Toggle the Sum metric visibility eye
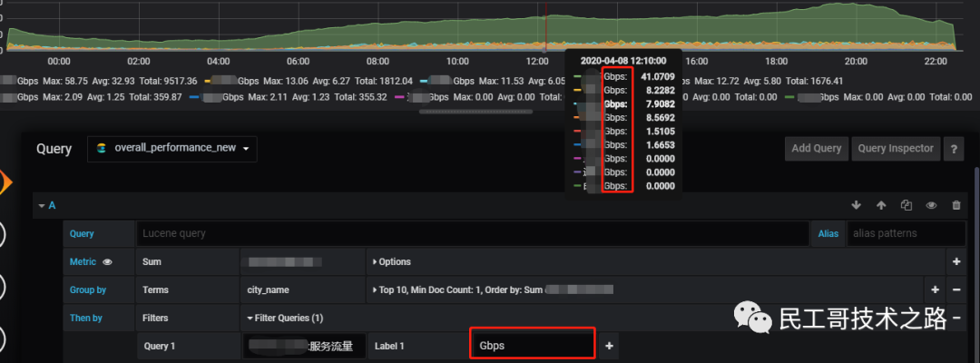The width and height of the screenshot is (980, 363). pyautogui.click(x=107, y=261)
